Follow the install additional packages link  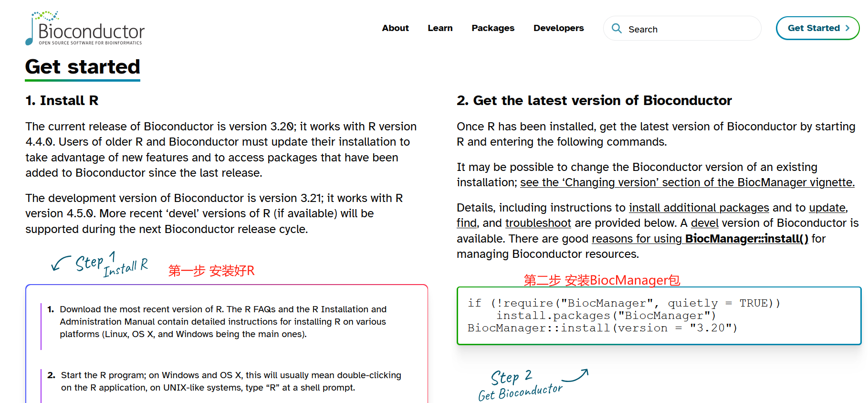click(699, 208)
